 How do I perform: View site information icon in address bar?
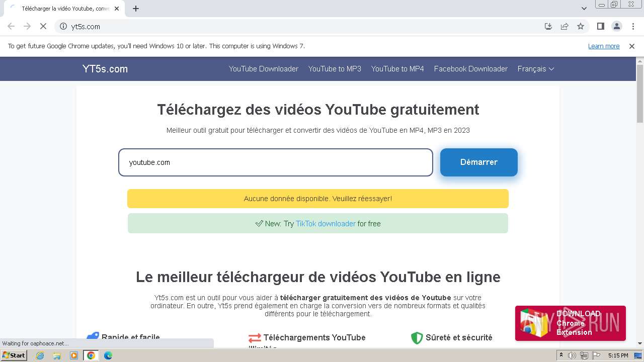click(x=63, y=26)
